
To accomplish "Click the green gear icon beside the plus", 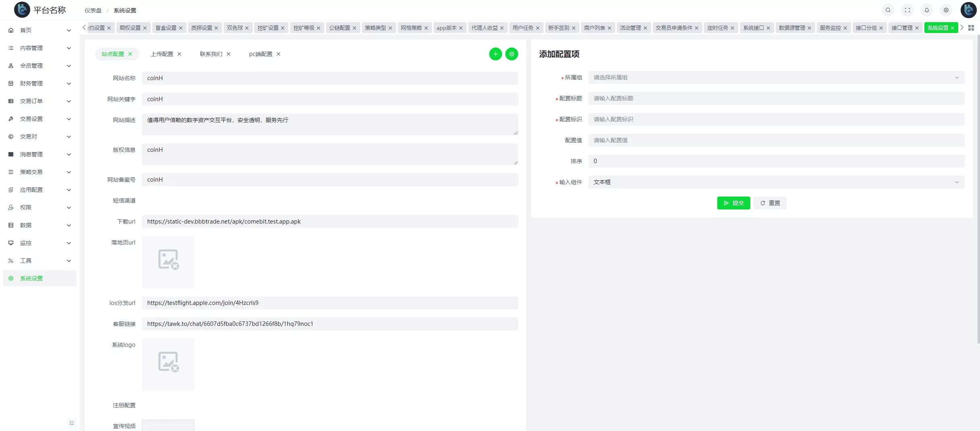I will [512, 54].
